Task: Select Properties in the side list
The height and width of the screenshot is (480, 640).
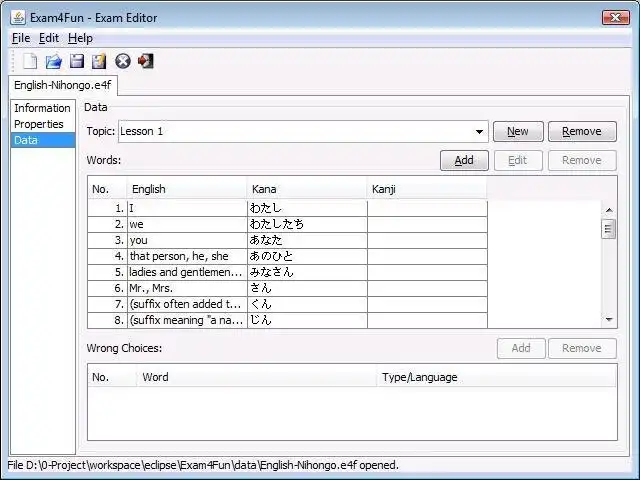Action: (x=42, y=124)
